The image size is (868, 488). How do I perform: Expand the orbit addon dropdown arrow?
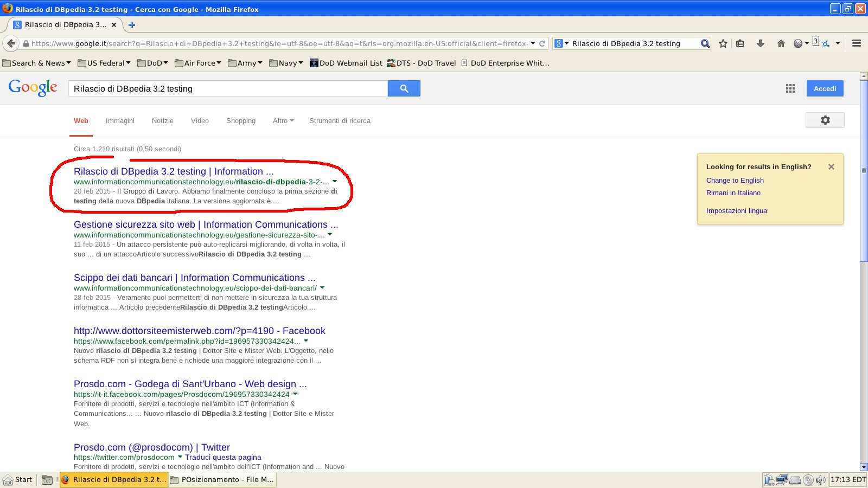[x=838, y=43]
